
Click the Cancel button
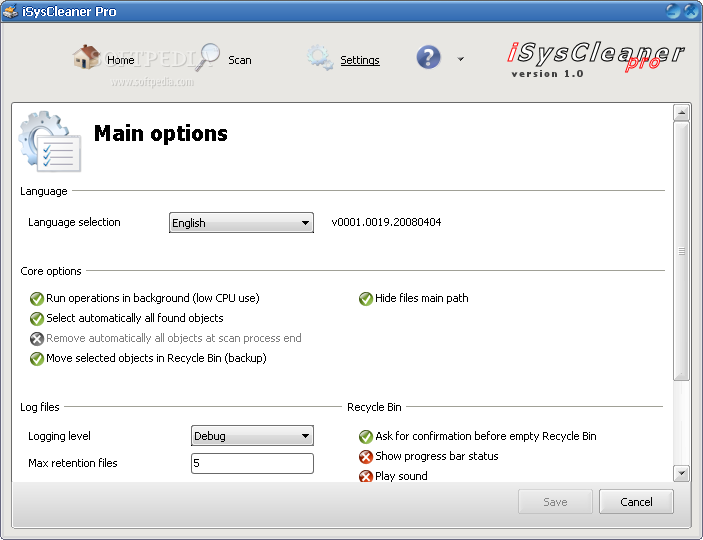click(636, 502)
